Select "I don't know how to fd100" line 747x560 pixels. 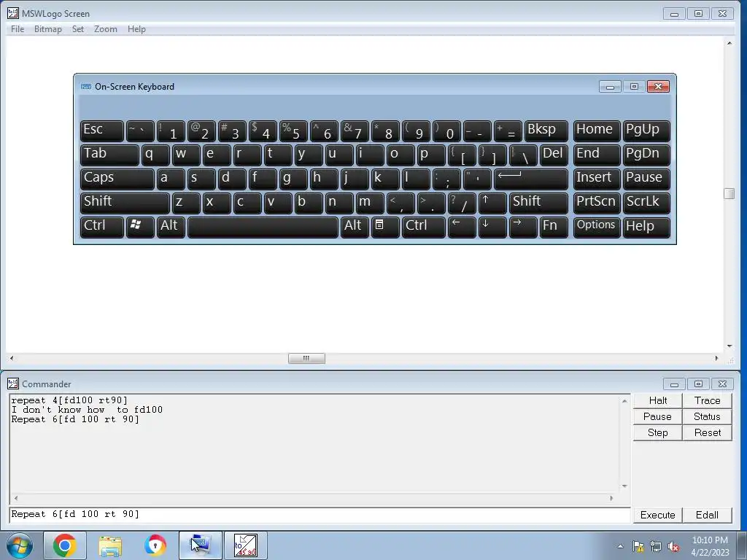click(x=87, y=410)
